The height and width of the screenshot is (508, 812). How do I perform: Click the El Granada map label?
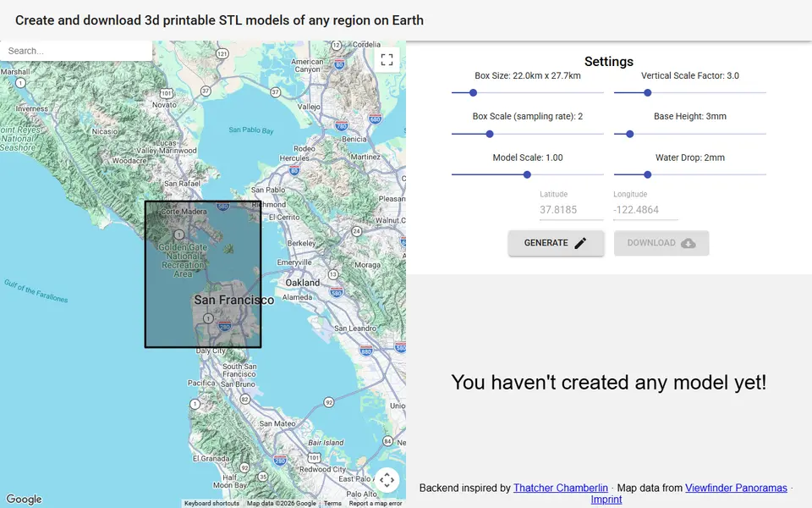pos(211,459)
